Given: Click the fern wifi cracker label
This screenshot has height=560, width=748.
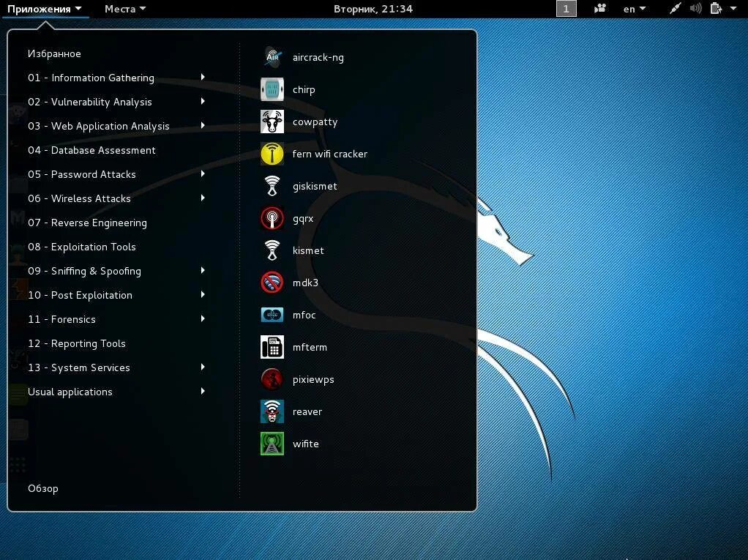Looking at the screenshot, I should pyautogui.click(x=329, y=154).
